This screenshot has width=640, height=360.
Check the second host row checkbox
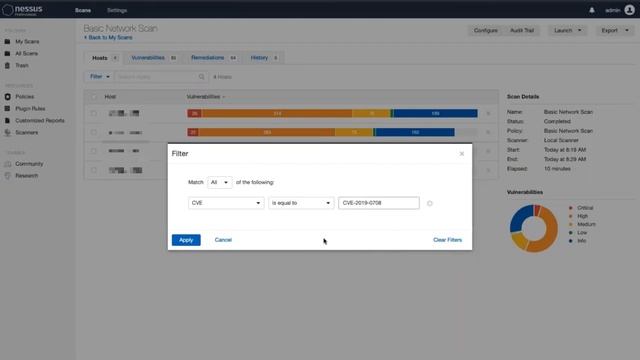(93, 132)
